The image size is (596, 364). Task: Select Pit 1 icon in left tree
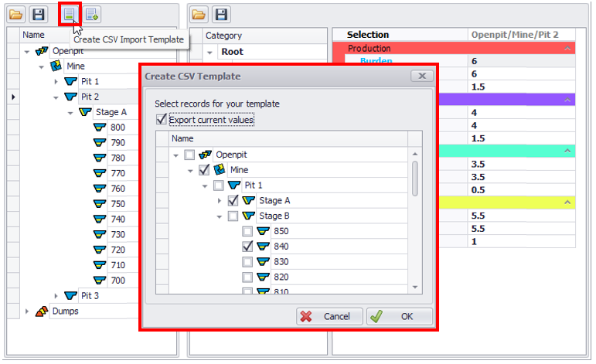(70, 81)
